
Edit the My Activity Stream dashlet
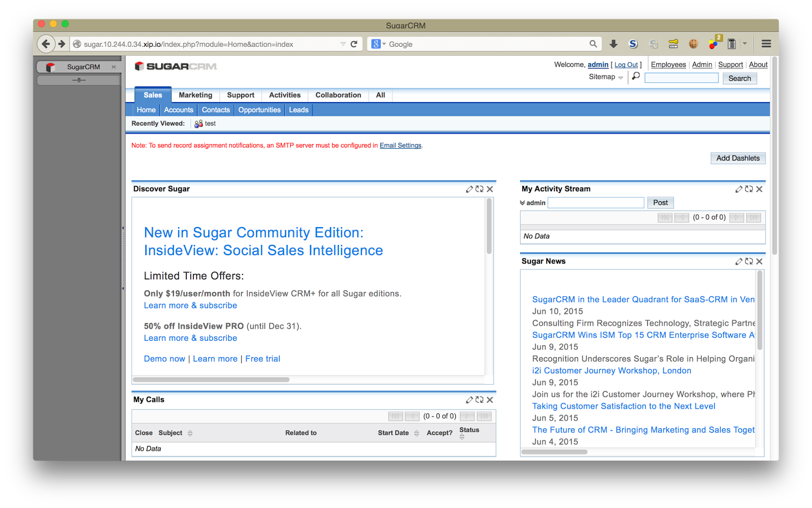tap(739, 189)
